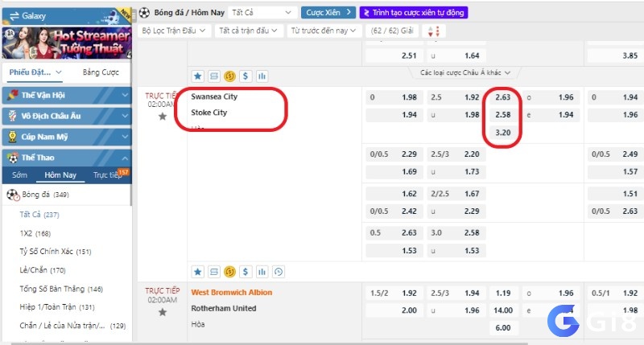Pick over 2.5/3 odds 2.20

point(456,154)
